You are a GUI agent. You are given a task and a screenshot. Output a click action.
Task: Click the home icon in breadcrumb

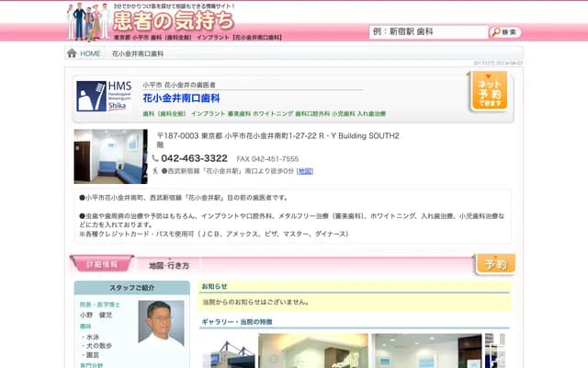72,53
